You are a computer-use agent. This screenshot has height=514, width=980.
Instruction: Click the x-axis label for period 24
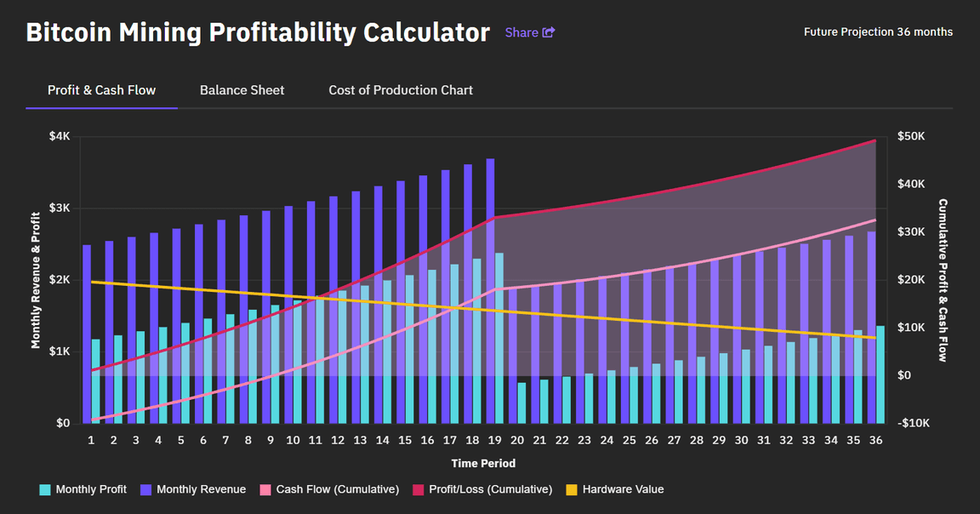coord(607,440)
